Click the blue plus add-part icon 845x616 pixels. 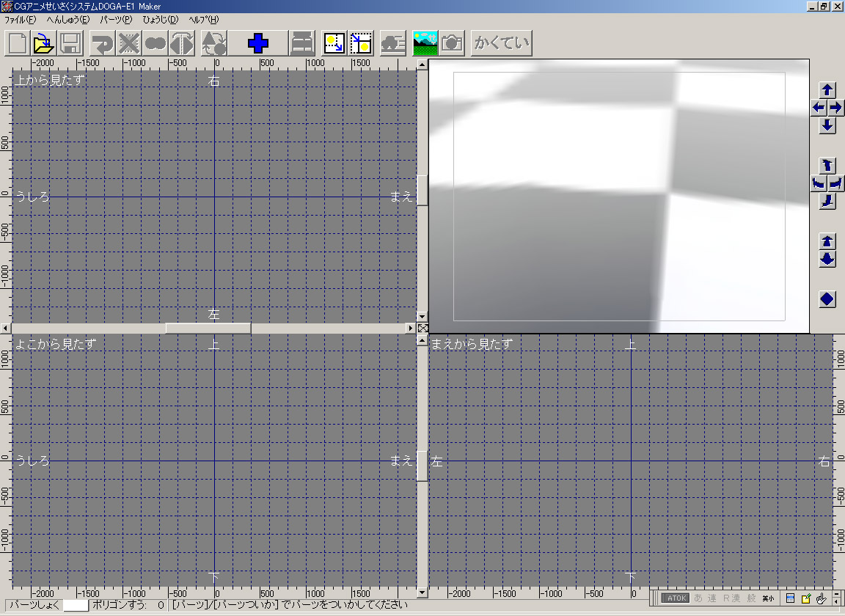pos(258,43)
